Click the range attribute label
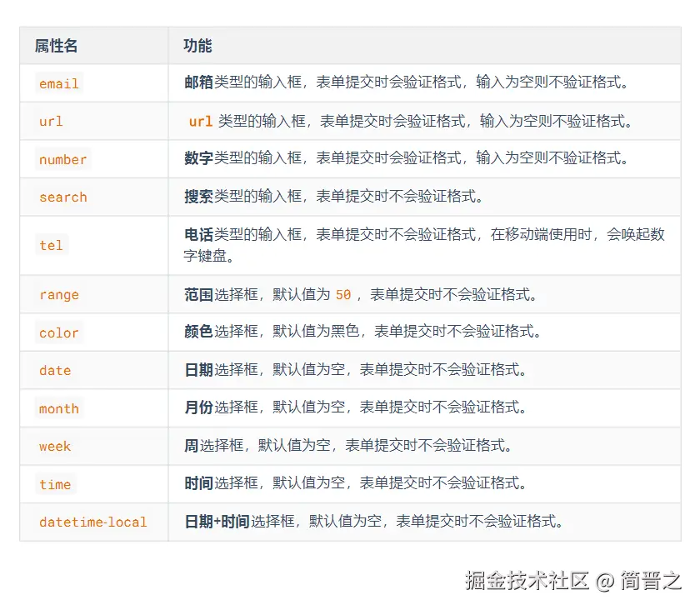This screenshot has width=700, height=610. pyautogui.click(x=58, y=294)
